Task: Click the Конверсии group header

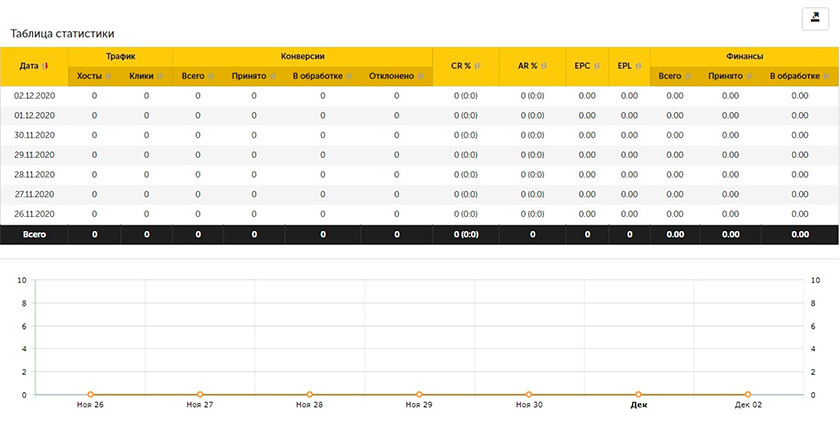Action: pos(303,56)
